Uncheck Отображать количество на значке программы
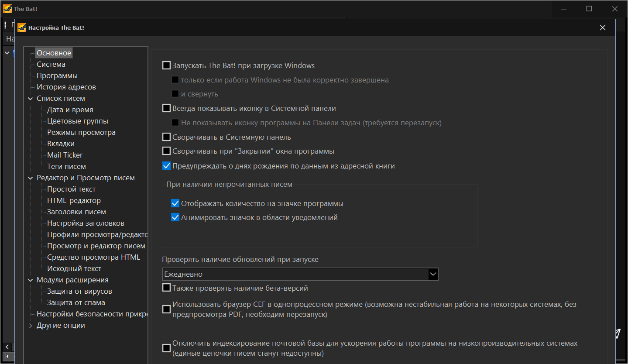Screen dimensions: 628x364 point(175,203)
